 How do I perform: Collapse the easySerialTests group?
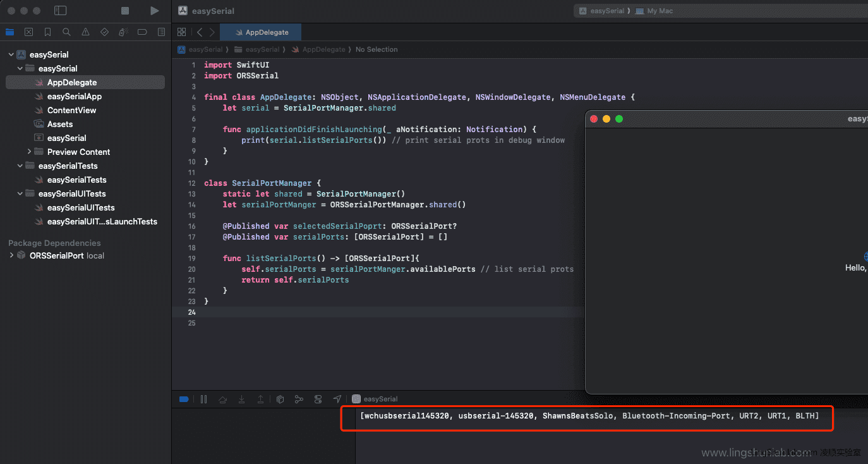coord(20,166)
